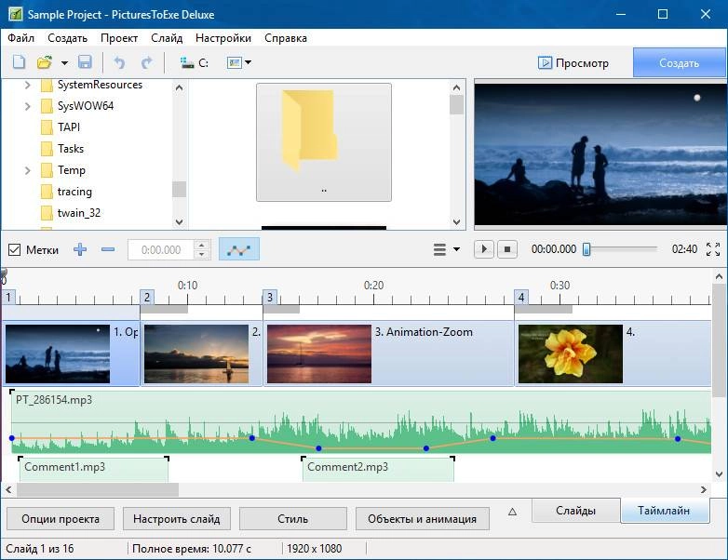The width and height of the screenshot is (728, 560).
Task: Open the recent projects dropdown arrow
Action: coord(64,62)
